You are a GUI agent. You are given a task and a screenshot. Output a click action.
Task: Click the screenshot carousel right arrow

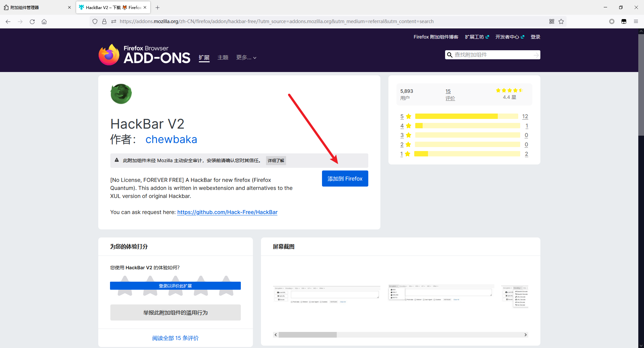click(526, 335)
